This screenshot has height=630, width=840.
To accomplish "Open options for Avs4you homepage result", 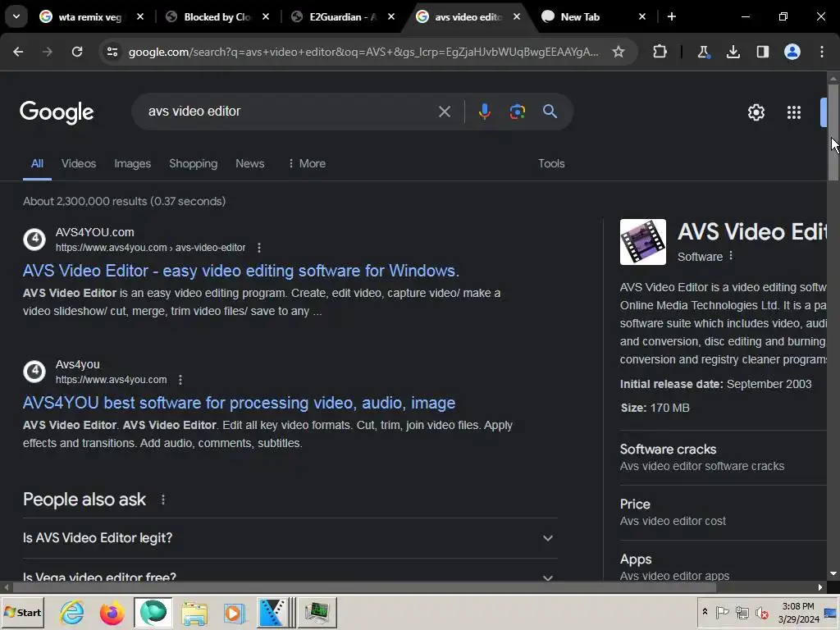I will (x=180, y=380).
